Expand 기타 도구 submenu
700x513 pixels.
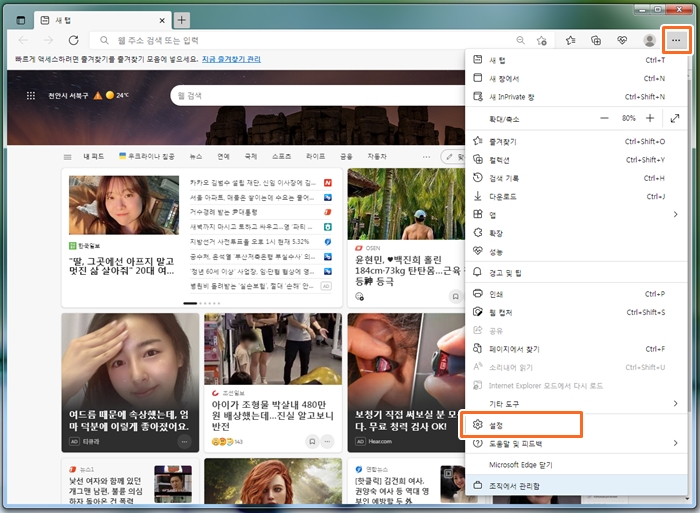[x=576, y=404]
